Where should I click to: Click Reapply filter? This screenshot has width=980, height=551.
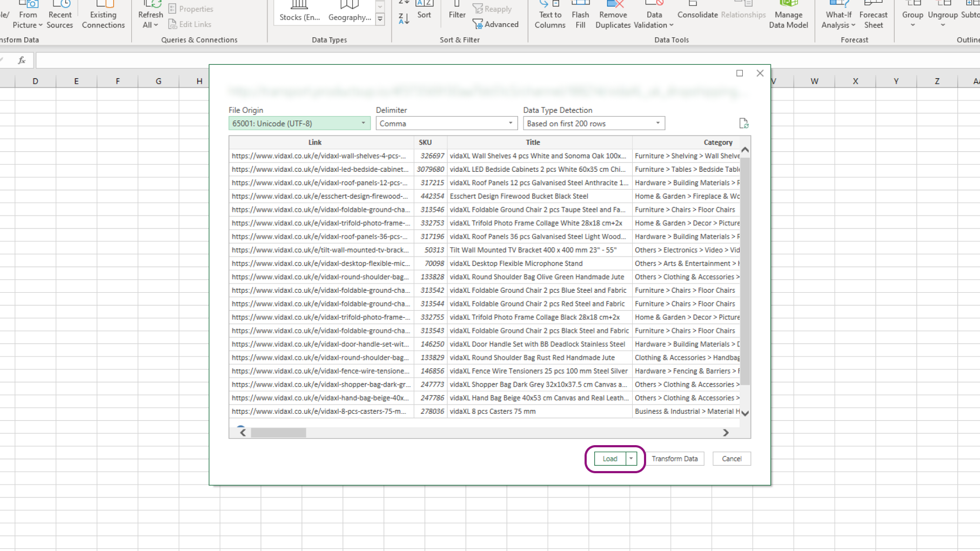492,9
